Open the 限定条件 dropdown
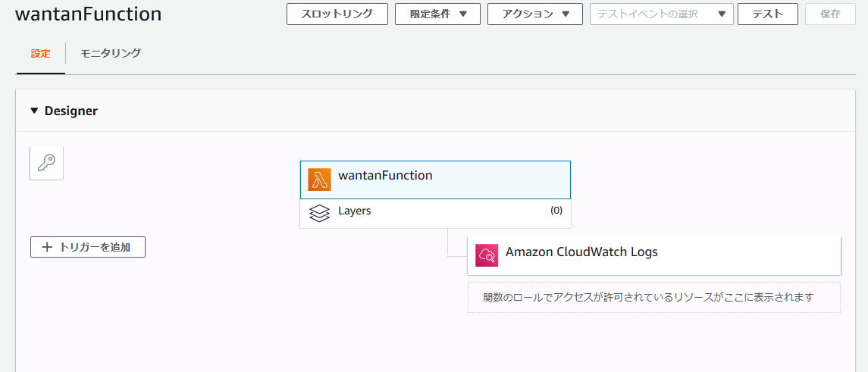868x372 pixels. click(437, 14)
